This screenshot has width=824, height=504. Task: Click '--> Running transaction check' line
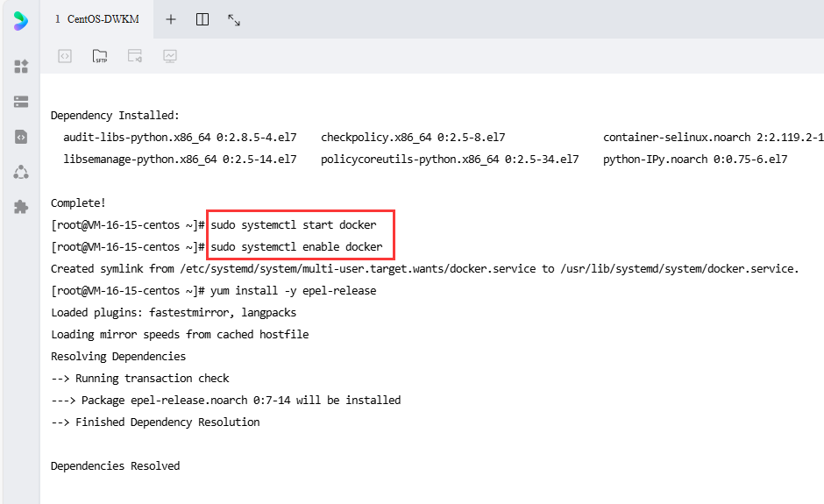click(x=139, y=379)
